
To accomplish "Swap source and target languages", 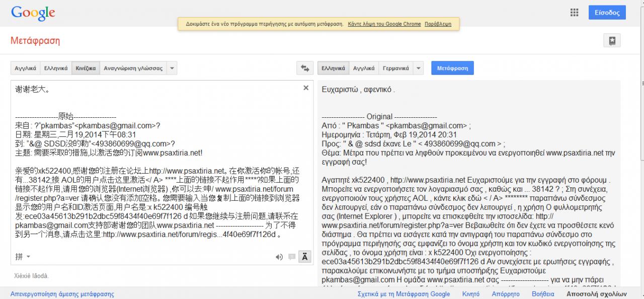I will pos(304,68).
